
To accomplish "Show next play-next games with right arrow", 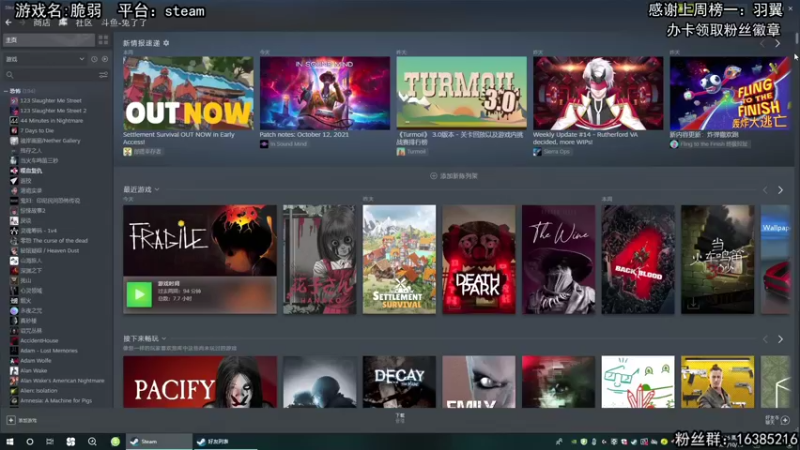I will point(780,339).
